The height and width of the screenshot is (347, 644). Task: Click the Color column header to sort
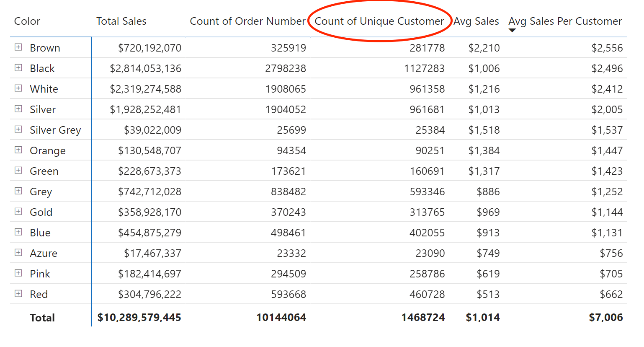click(x=27, y=21)
